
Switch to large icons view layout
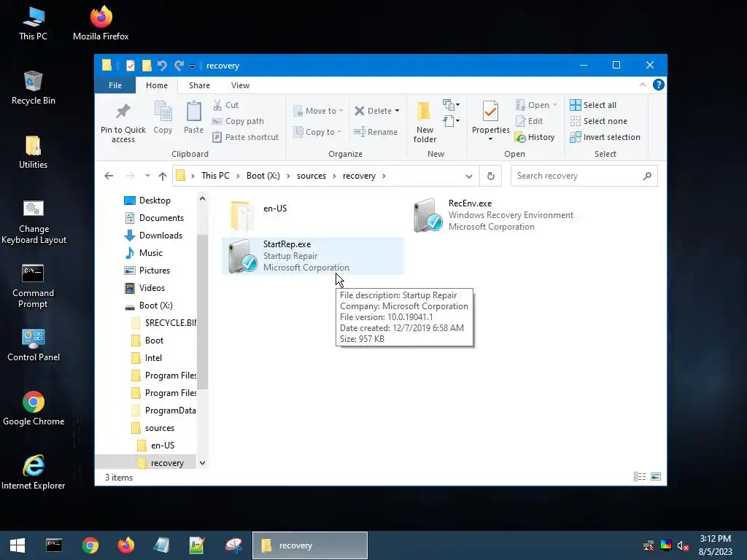656,477
